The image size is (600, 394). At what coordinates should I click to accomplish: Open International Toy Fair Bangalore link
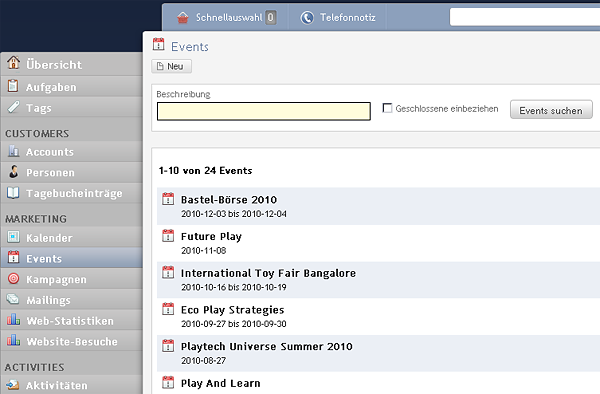(268, 274)
